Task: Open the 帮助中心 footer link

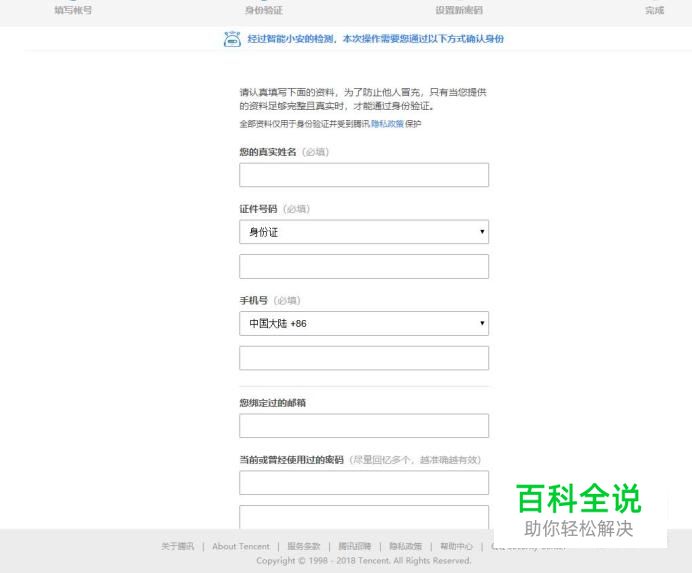Action: click(456, 546)
